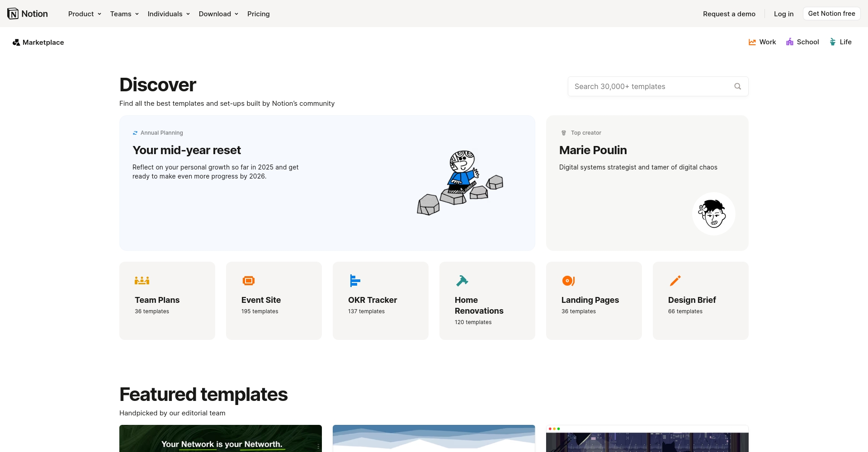Open the OKR Tracker title
Screen dimensions: 868x452
tap(373, 300)
